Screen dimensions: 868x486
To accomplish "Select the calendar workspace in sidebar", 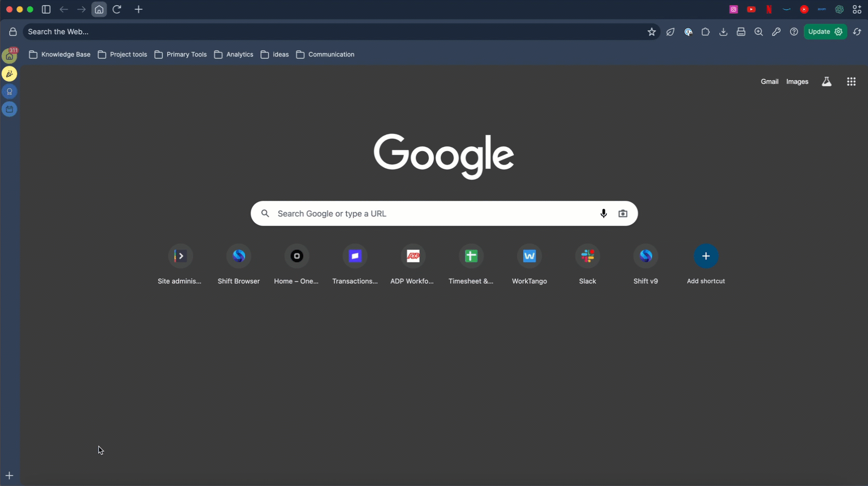I will (9, 110).
